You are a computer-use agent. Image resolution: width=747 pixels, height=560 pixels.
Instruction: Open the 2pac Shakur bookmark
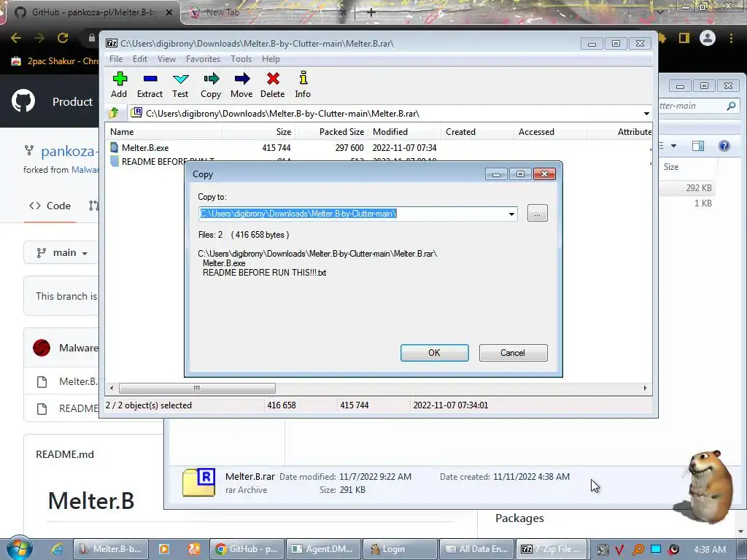click(x=55, y=61)
